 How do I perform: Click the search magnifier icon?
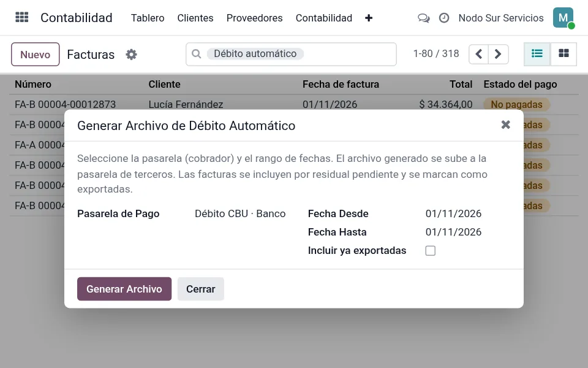pyautogui.click(x=197, y=54)
